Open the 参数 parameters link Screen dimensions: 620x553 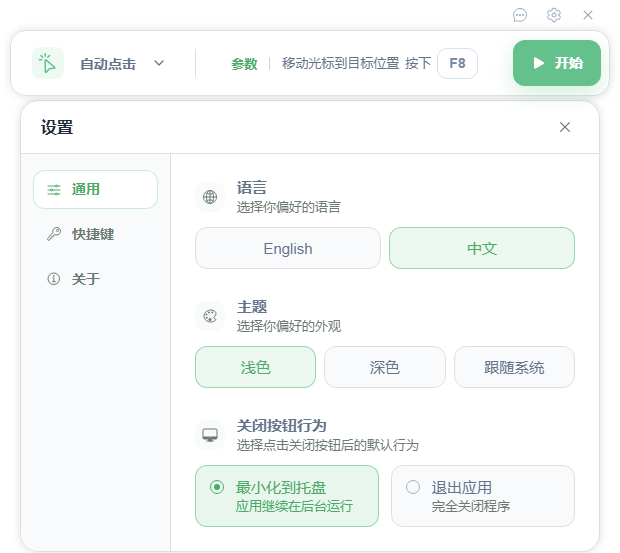tap(244, 64)
